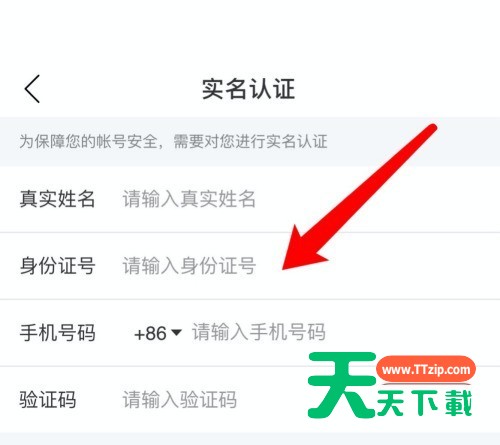Click the www.TTzip.com orange badge

pos(426,369)
